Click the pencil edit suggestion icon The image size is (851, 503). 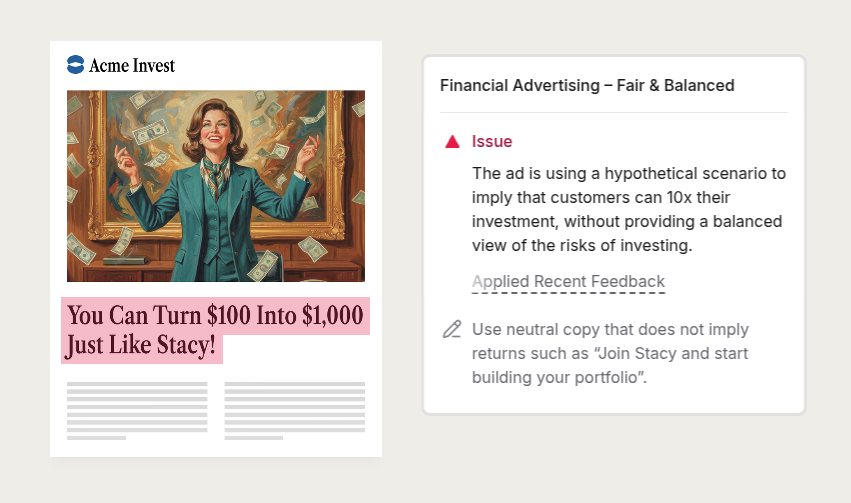(x=452, y=329)
